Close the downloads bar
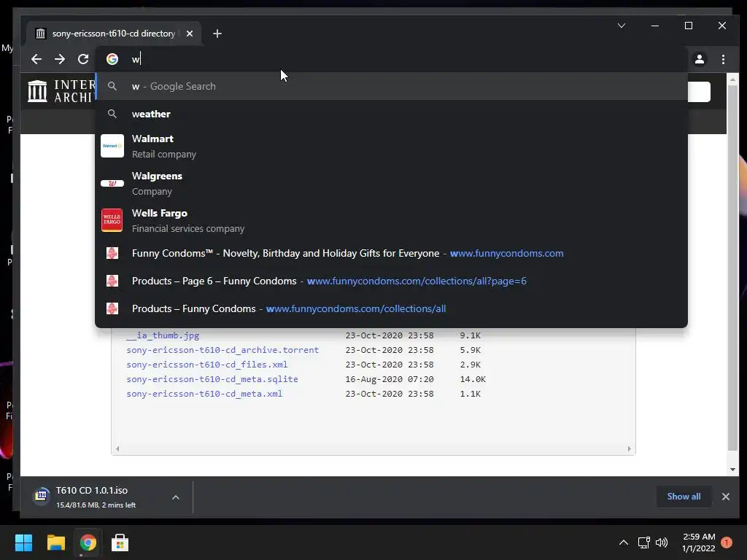Image resolution: width=747 pixels, height=560 pixels. click(x=726, y=497)
